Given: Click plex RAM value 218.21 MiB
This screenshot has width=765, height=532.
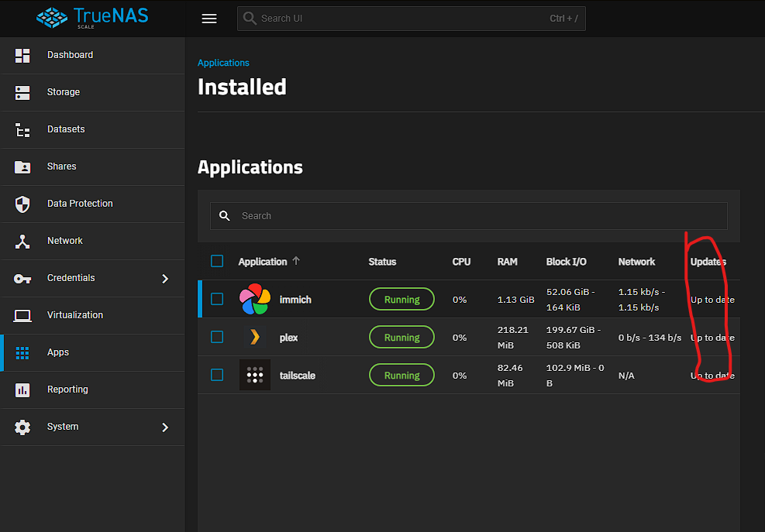Looking at the screenshot, I should (513, 338).
